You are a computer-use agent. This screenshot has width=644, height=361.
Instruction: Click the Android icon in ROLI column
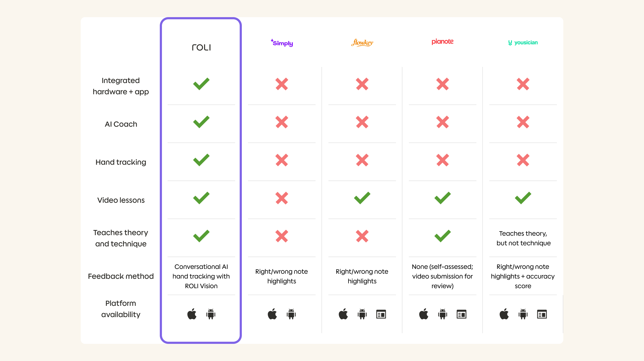[211, 314]
